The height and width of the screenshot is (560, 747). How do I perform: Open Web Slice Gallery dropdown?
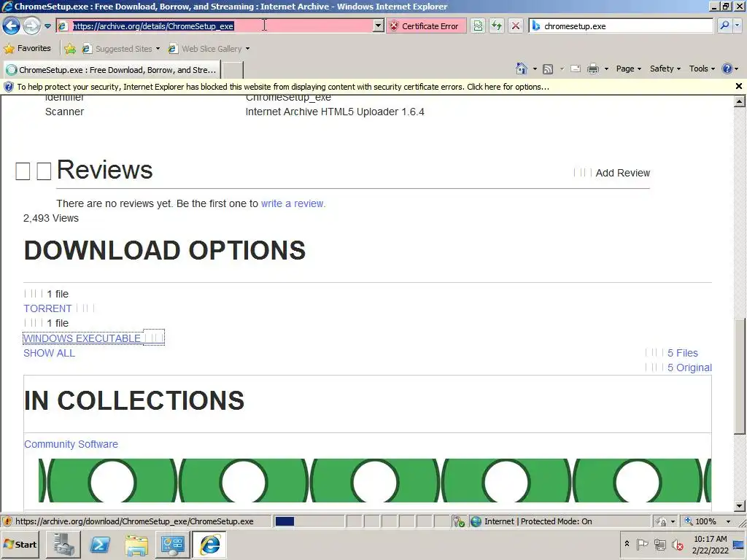point(209,49)
